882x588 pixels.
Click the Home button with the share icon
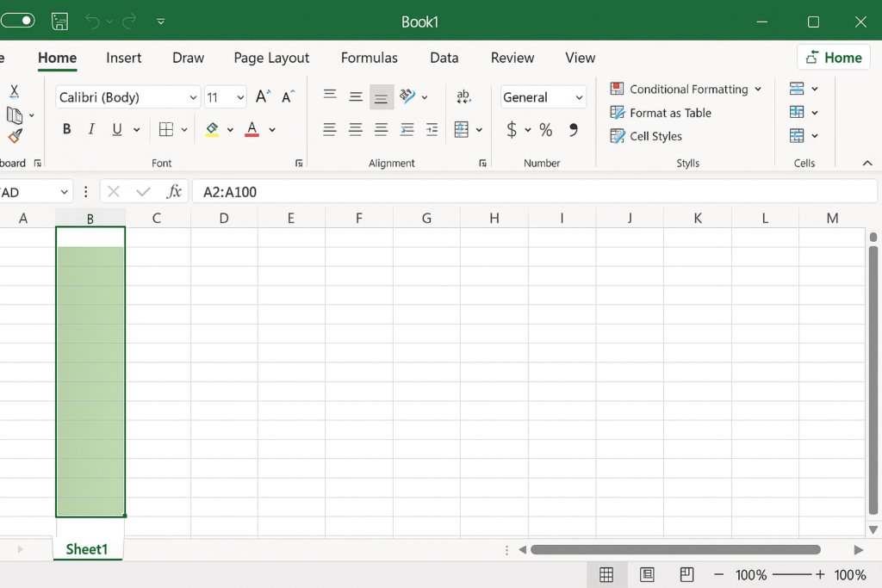(x=834, y=58)
